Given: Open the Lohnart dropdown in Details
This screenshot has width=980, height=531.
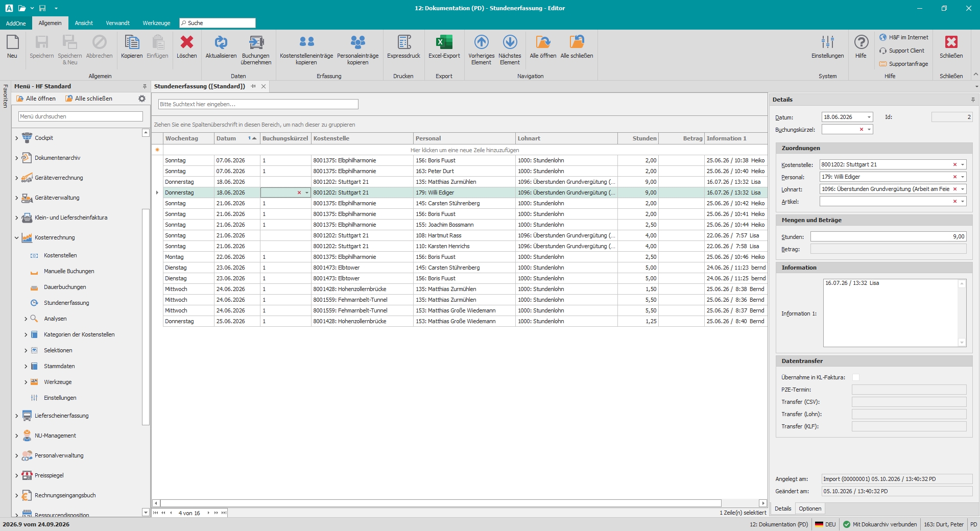Looking at the screenshot, I should coord(963,189).
